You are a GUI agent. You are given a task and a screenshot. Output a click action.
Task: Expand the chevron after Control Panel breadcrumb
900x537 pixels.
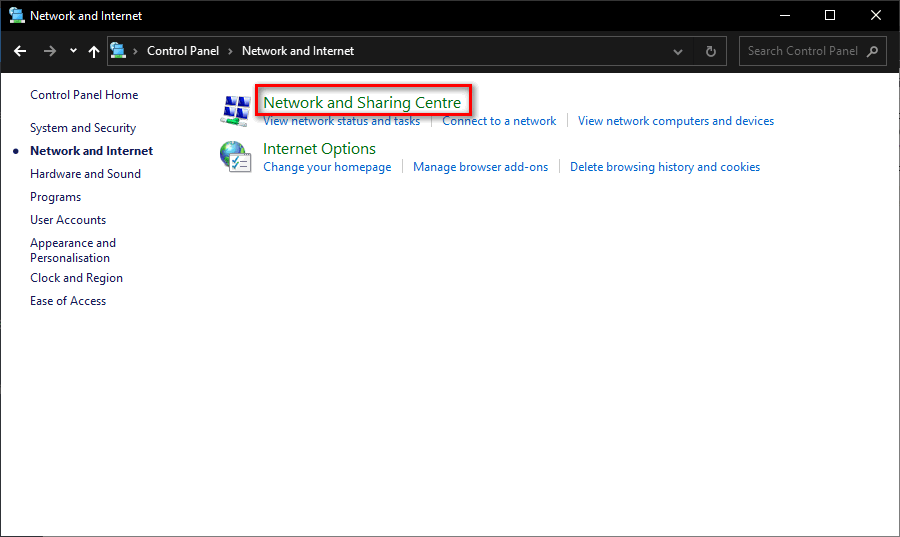tap(230, 51)
